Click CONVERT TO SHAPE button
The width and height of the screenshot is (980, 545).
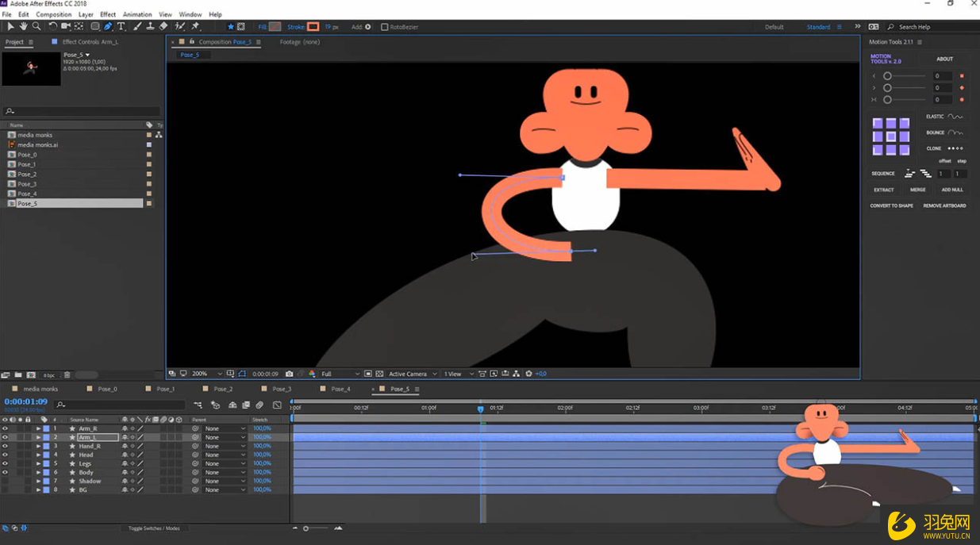click(x=891, y=205)
